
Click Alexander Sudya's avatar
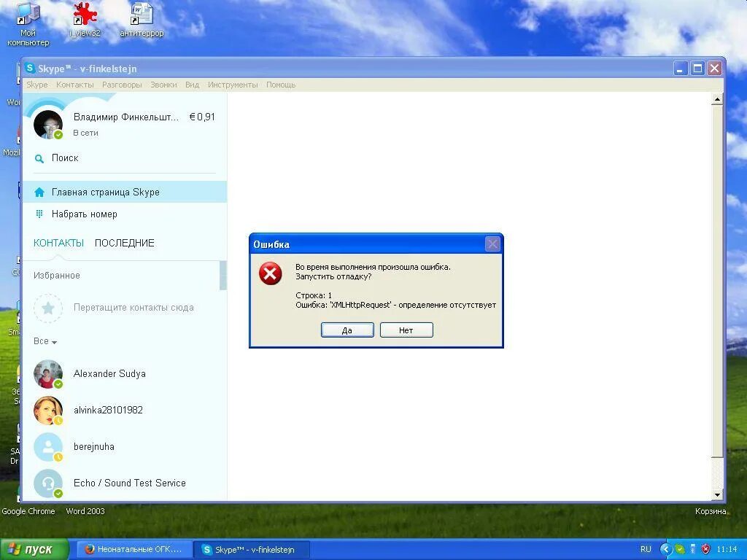tap(48, 374)
